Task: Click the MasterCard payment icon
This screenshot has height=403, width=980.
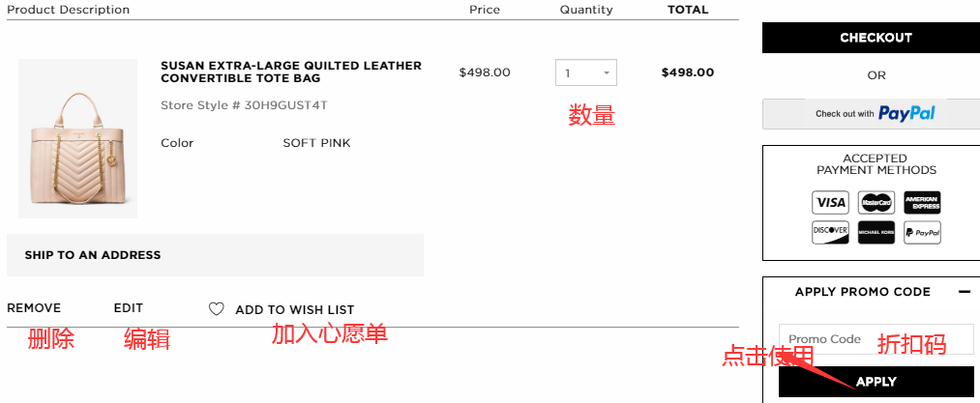Action: [876, 203]
